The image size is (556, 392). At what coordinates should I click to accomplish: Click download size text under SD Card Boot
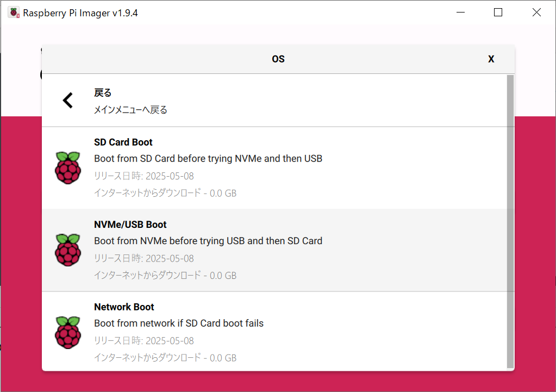point(165,193)
